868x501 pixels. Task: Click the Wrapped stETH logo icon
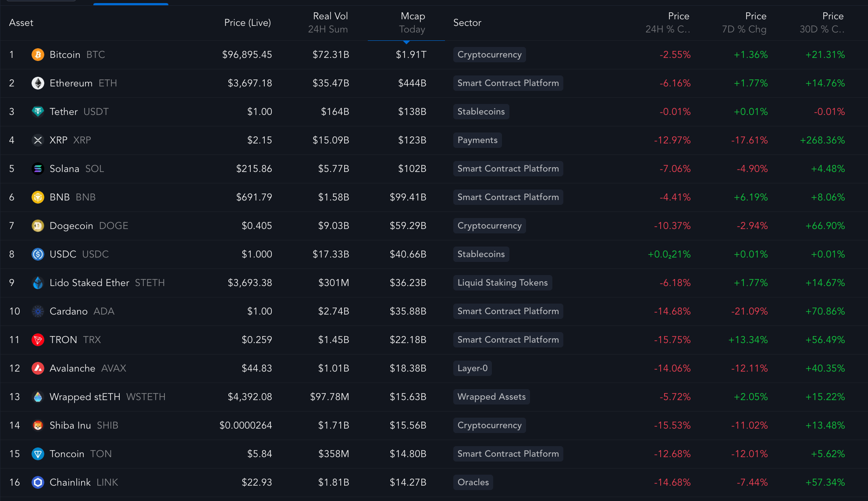click(38, 397)
